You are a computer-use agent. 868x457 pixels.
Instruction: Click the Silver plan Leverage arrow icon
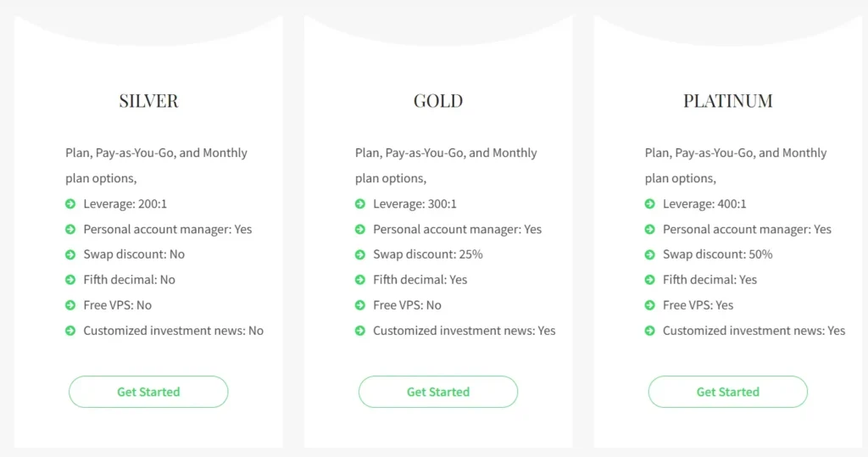(x=70, y=203)
